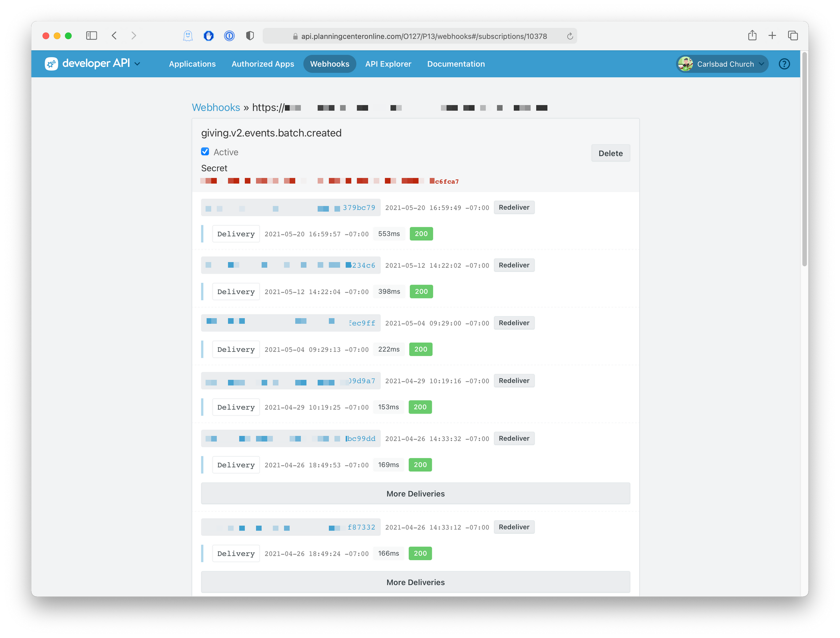Click the Ghostery ghost extension icon
This screenshot has height=638, width=840.
(x=188, y=36)
